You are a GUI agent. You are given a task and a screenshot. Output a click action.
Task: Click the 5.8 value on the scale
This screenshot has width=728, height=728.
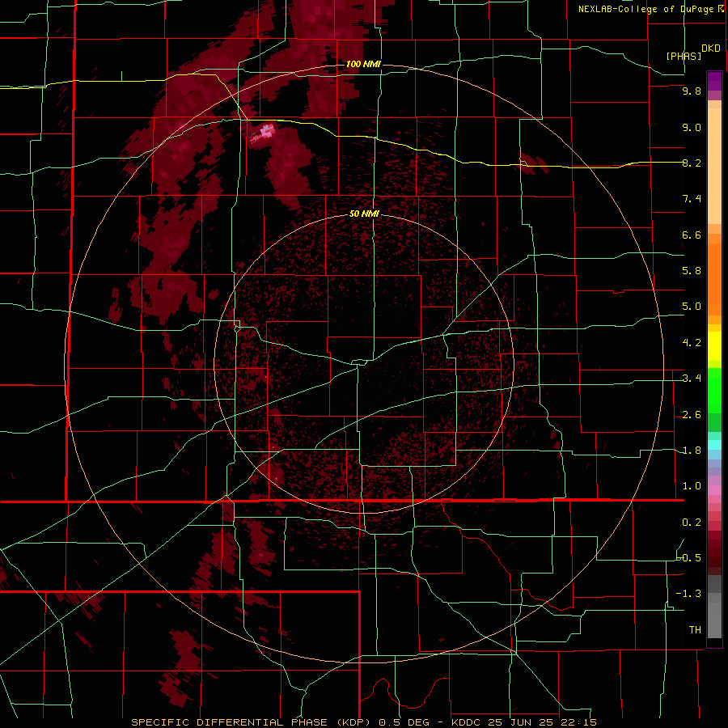point(692,271)
